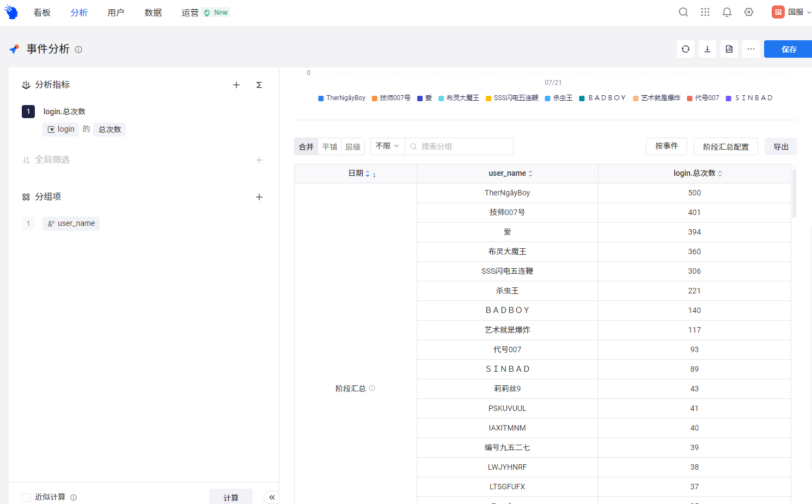This screenshot has width=812, height=504.
Task: Click the 事件分析 pin icon
Action: click(x=14, y=50)
